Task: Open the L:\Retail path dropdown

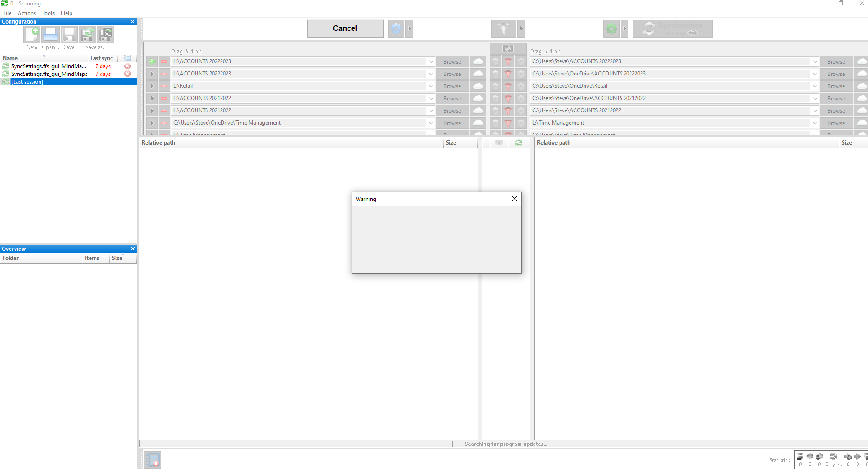Action: [x=430, y=86]
